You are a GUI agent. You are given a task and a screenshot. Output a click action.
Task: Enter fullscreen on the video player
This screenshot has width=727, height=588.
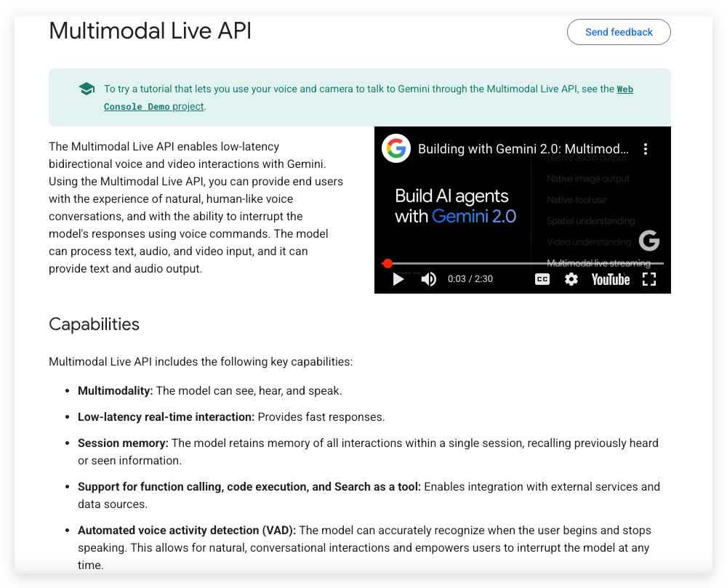pyautogui.click(x=649, y=279)
